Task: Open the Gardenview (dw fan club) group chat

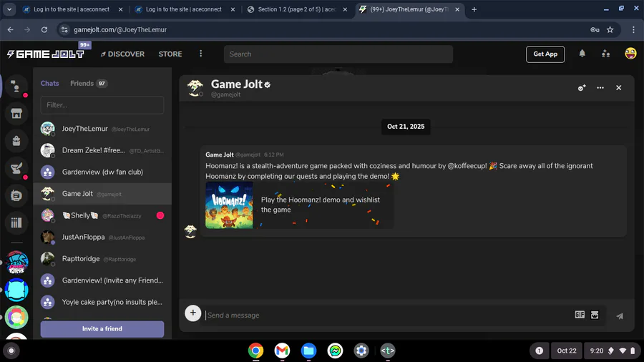Action: click(102, 172)
